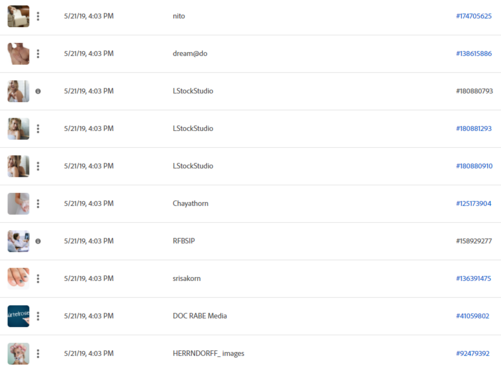Select the DOC RABE Media blue thumbnail

[x=18, y=316]
